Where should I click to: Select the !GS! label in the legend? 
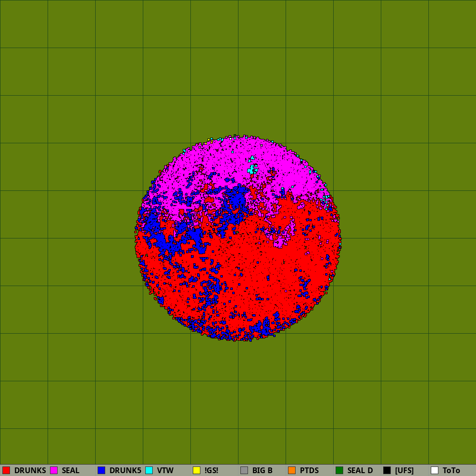pyautogui.click(x=211, y=471)
